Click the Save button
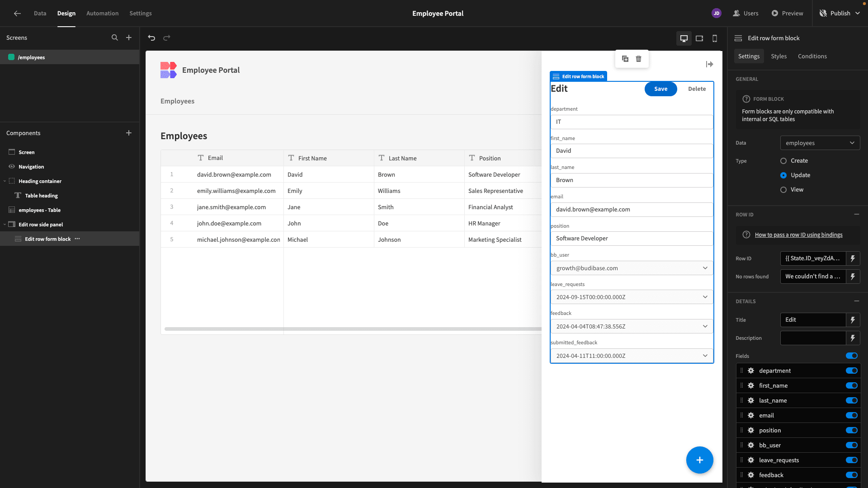Screen dimensions: 868x488 660,89
